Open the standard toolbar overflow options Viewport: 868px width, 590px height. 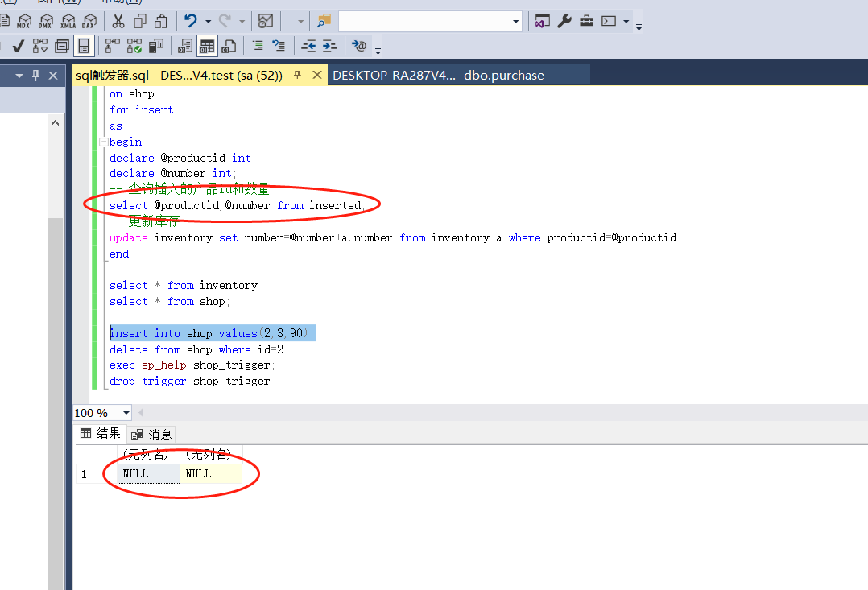coord(639,26)
